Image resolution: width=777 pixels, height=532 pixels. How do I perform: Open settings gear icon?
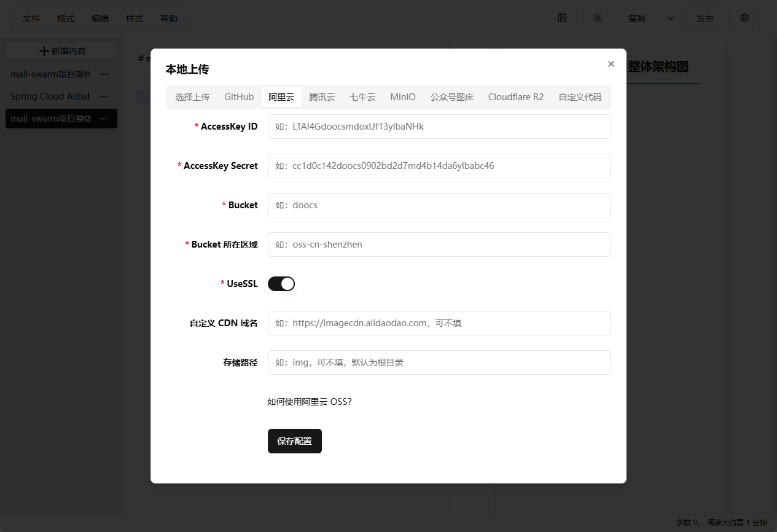744,18
